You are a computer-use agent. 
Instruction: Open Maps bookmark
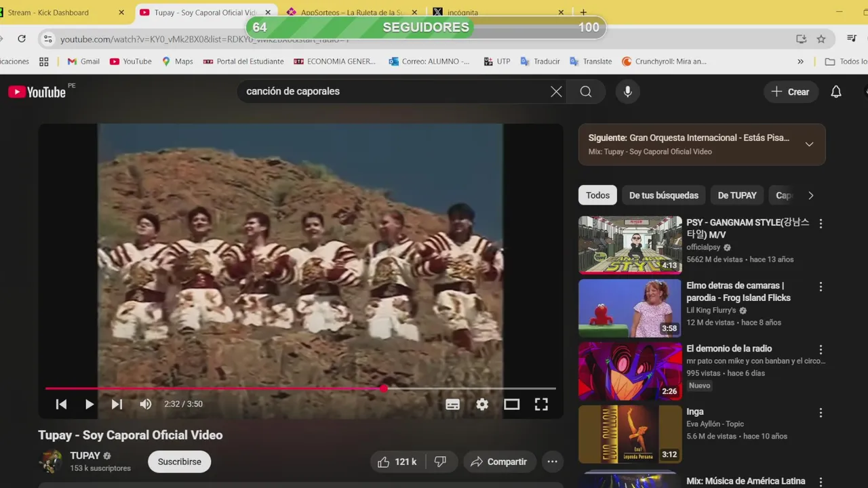point(178,61)
